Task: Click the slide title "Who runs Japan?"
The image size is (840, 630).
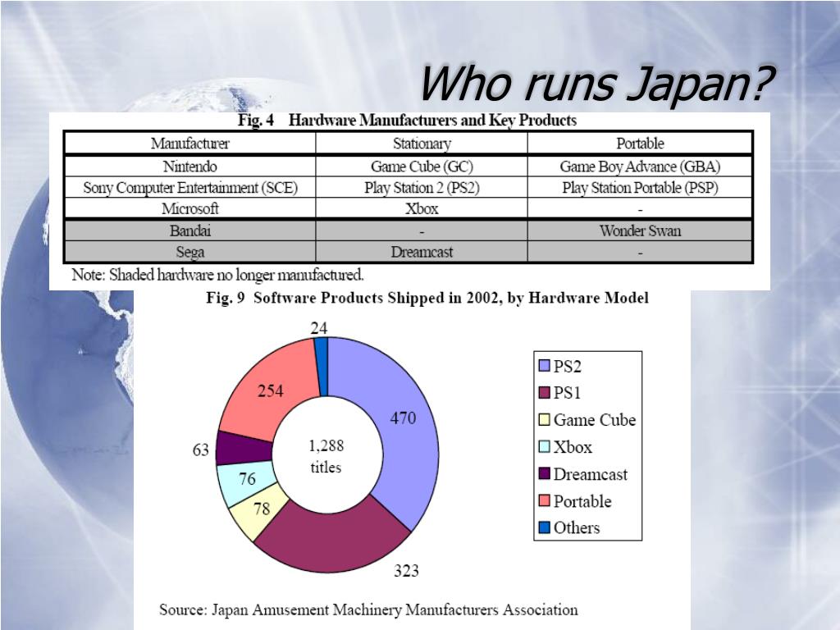Action: [597, 83]
